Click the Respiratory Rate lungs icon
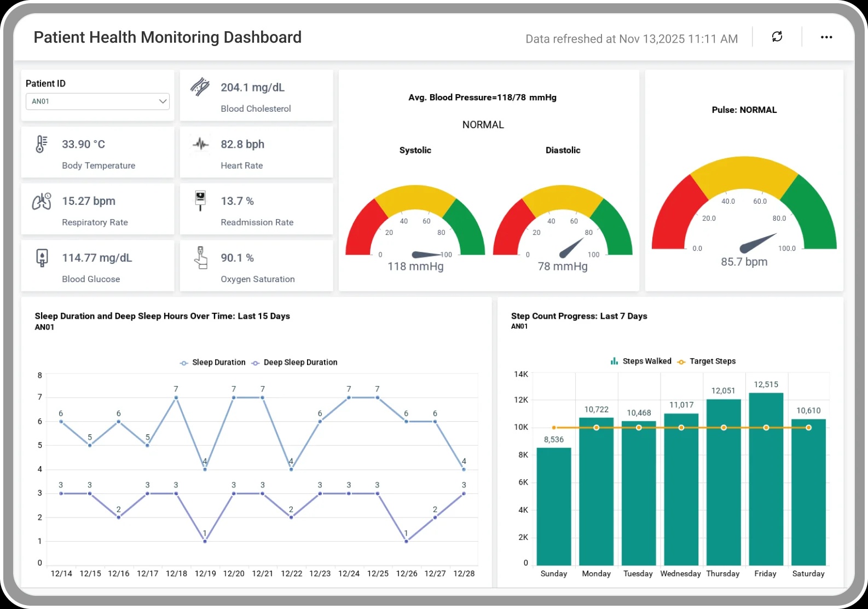Screen dimensions: 868x609 point(42,201)
